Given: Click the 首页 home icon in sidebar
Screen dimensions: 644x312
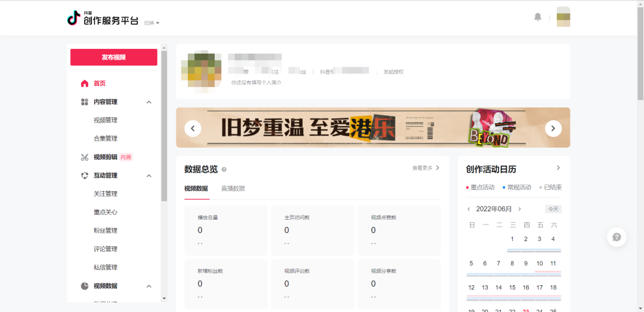Looking at the screenshot, I should coord(85,83).
